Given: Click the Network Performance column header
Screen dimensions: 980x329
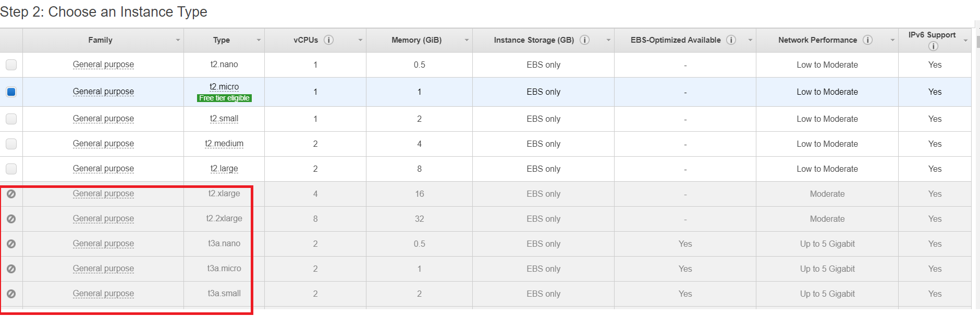Looking at the screenshot, I should click(x=817, y=40).
